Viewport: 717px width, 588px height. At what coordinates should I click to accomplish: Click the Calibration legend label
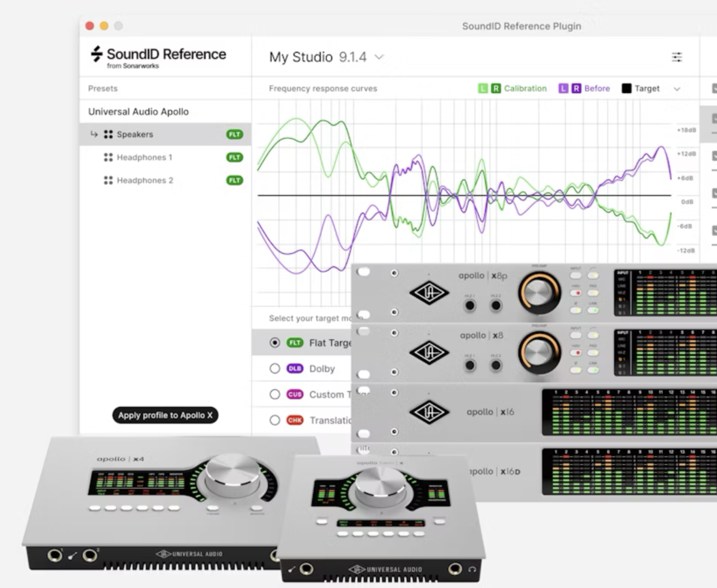point(525,88)
